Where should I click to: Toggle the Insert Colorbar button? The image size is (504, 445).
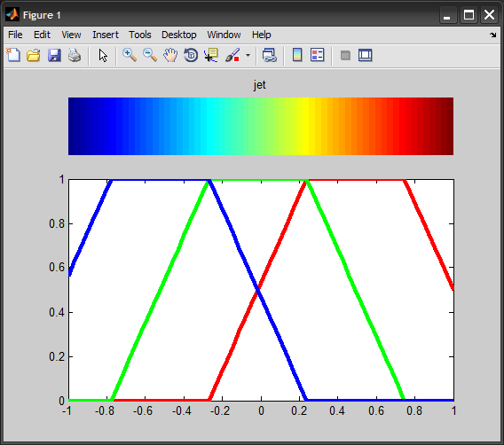297,55
